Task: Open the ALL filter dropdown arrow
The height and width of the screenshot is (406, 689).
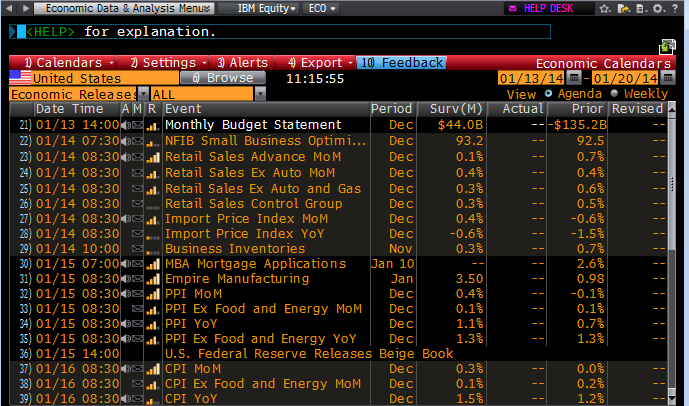Action: (x=260, y=94)
